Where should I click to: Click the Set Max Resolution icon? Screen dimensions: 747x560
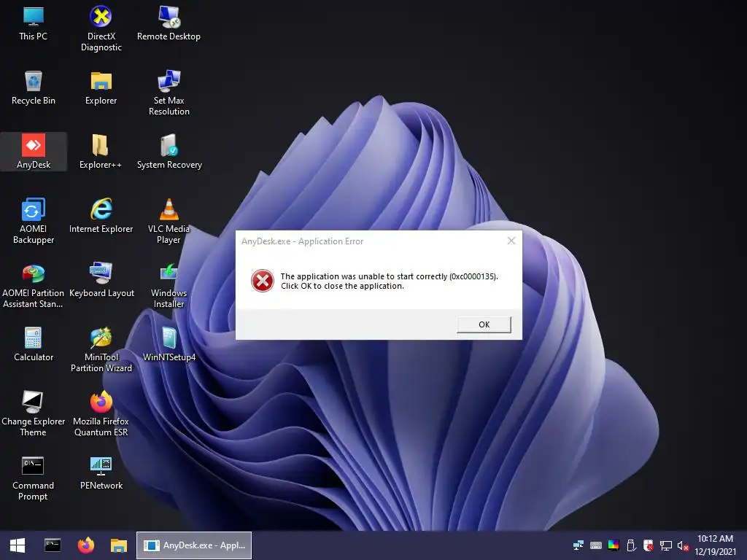pyautogui.click(x=169, y=93)
